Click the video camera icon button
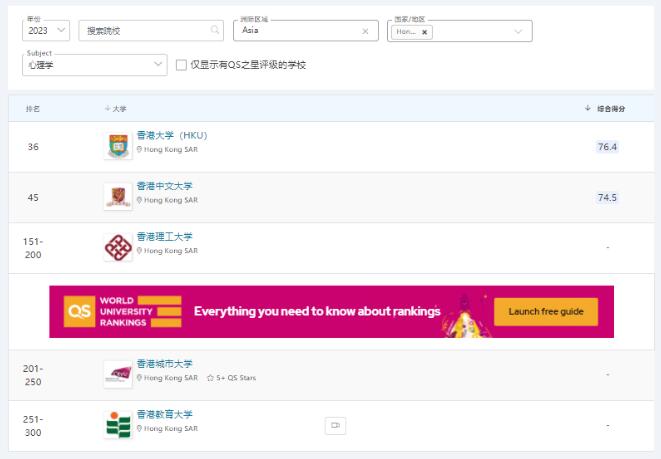The image size is (661, 459). pyautogui.click(x=336, y=425)
